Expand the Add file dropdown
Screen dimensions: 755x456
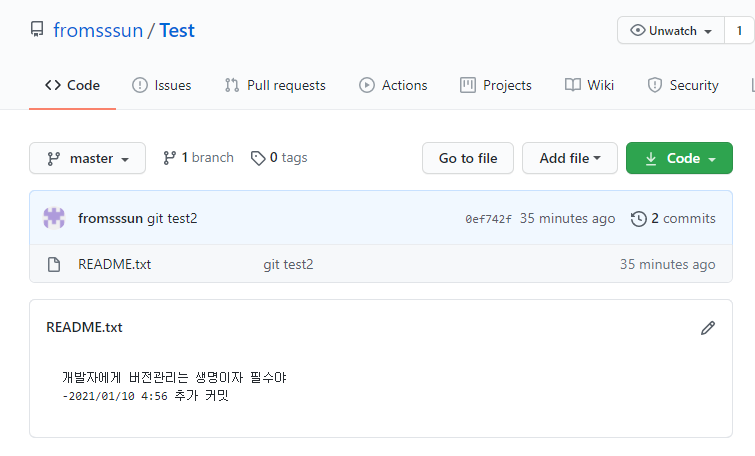[x=570, y=158]
